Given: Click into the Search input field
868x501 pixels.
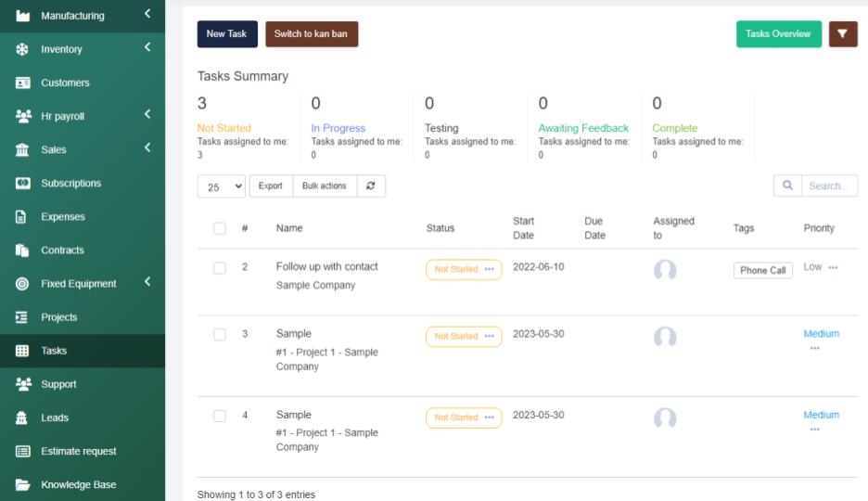Looking at the screenshot, I should [828, 186].
